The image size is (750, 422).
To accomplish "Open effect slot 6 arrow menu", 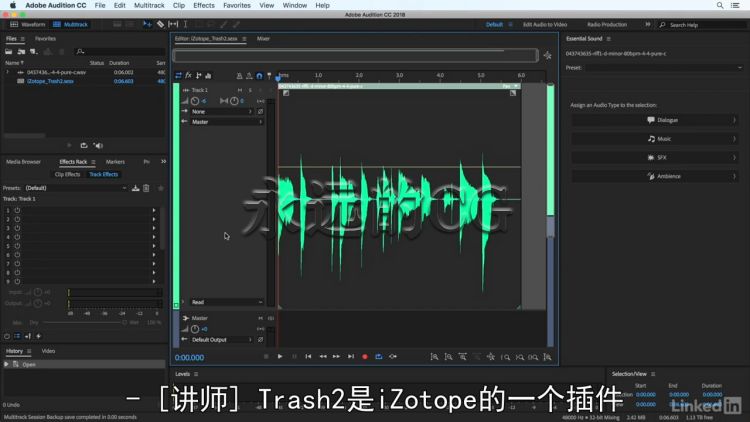I will click(154, 255).
